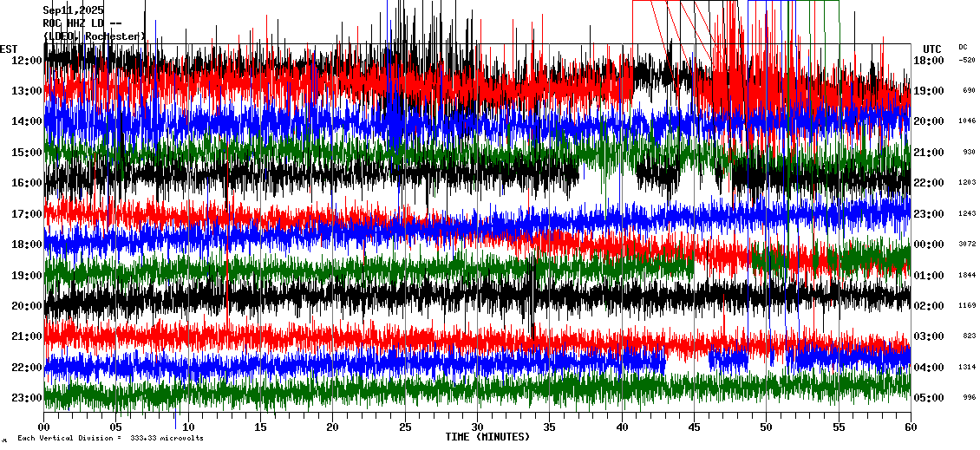
Task: Click the 05:00 UTC time label
Action: click(x=931, y=399)
